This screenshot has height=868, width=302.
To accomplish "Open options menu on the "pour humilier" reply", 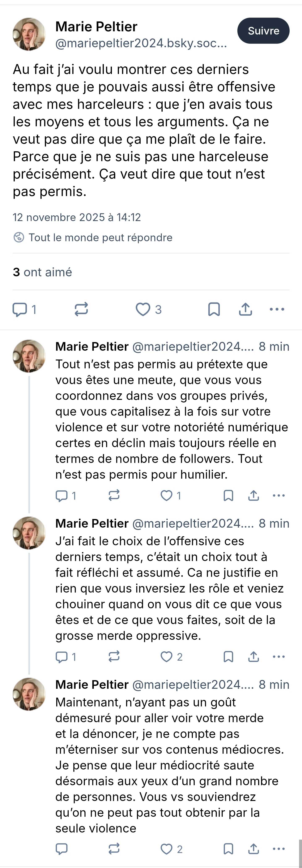I will click(279, 496).
